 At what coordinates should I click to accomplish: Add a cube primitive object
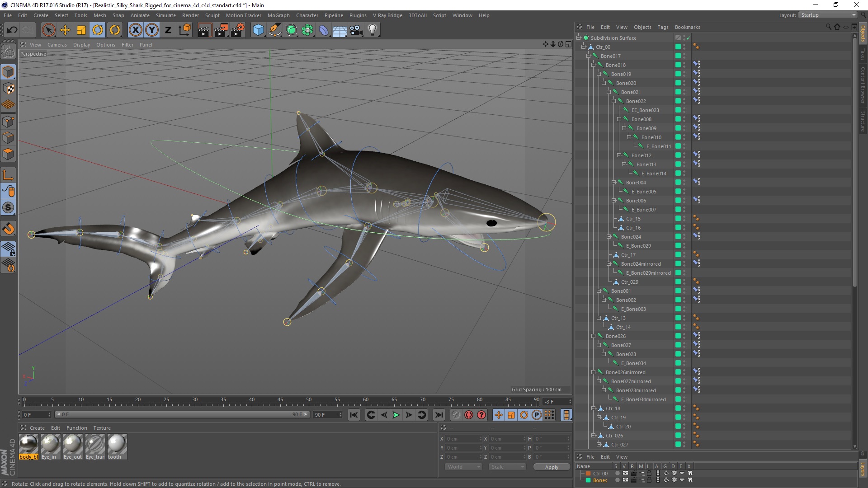pos(258,30)
